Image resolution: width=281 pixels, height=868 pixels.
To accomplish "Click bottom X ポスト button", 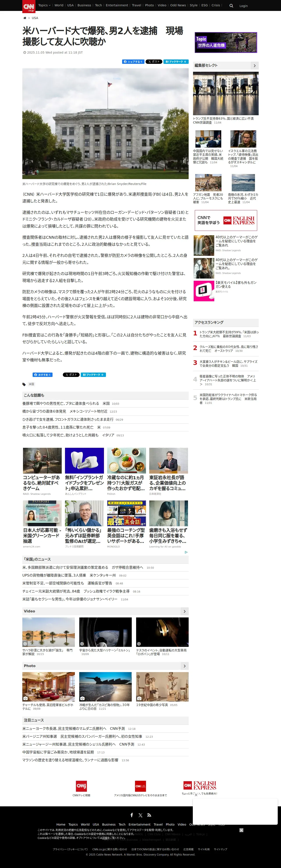I will tap(71, 375).
